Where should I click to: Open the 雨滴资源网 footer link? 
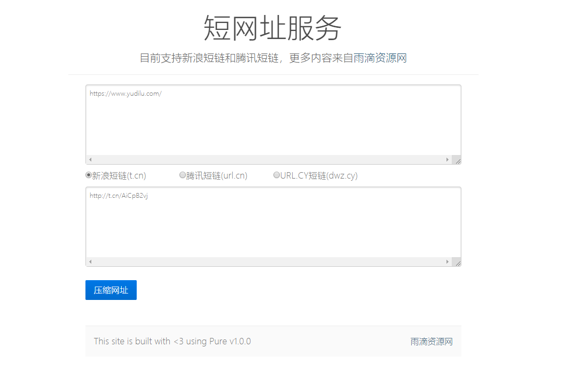[x=431, y=342]
